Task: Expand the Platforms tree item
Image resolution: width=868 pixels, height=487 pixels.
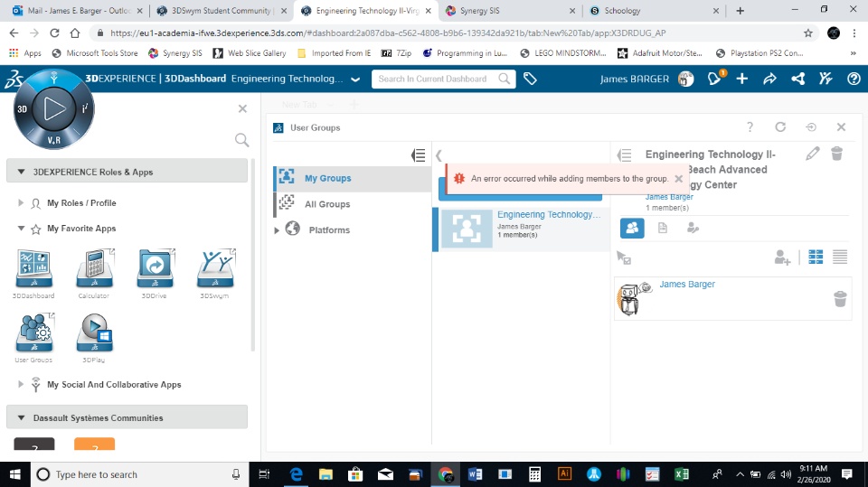Action: pyautogui.click(x=277, y=230)
